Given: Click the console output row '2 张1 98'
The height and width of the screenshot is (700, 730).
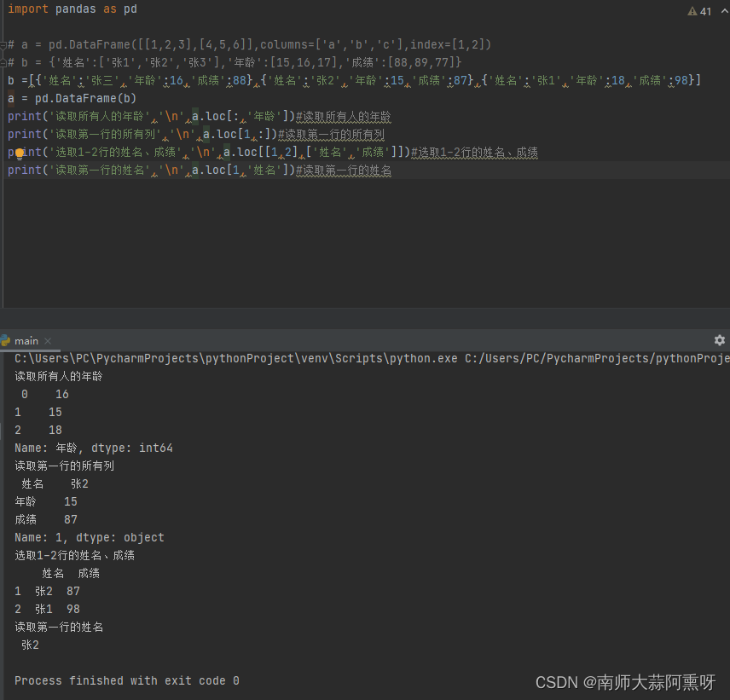Looking at the screenshot, I should tap(47, 610).
